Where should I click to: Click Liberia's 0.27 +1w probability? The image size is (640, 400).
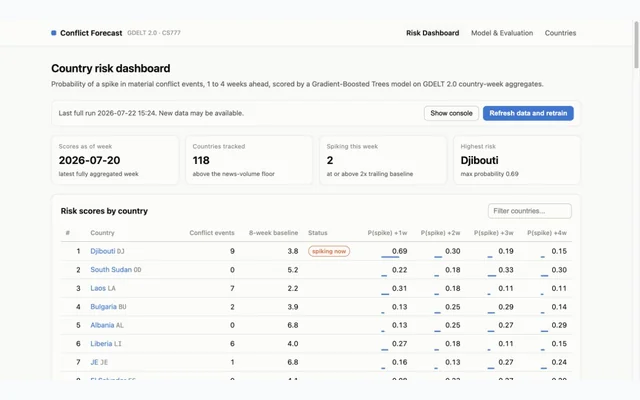(x=400, y=344)
